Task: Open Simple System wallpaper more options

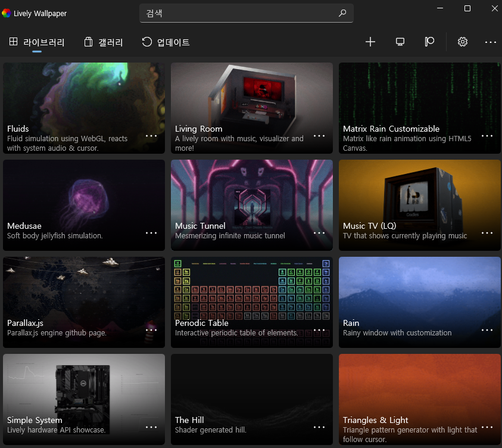Action: click(x=151, y=427)
